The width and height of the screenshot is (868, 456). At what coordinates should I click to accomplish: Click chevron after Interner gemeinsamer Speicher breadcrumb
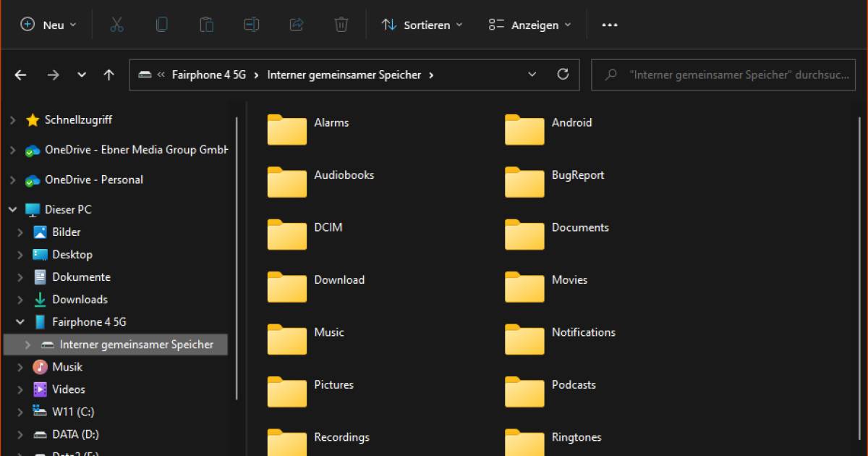431,75
